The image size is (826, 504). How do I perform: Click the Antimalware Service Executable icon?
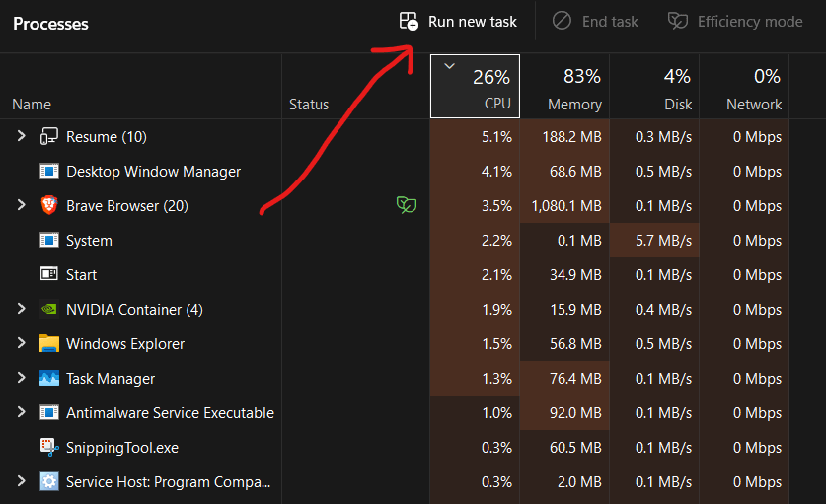49,412
